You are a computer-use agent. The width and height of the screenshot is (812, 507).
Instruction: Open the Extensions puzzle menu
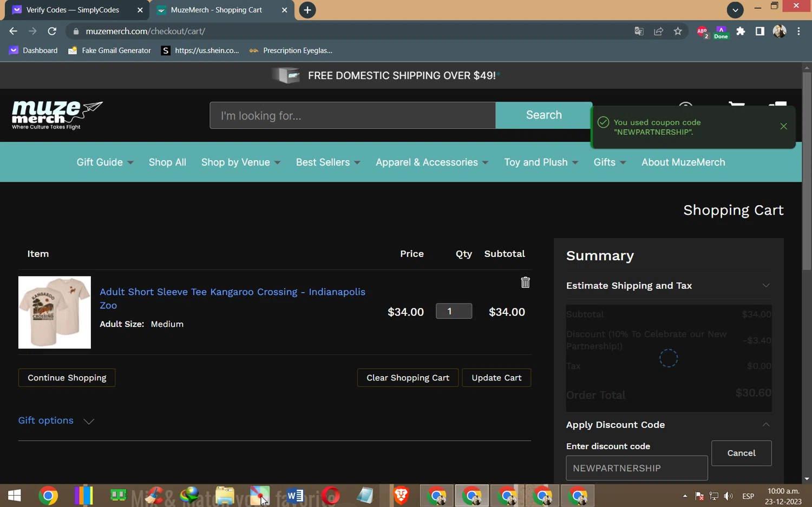[741, 31]
